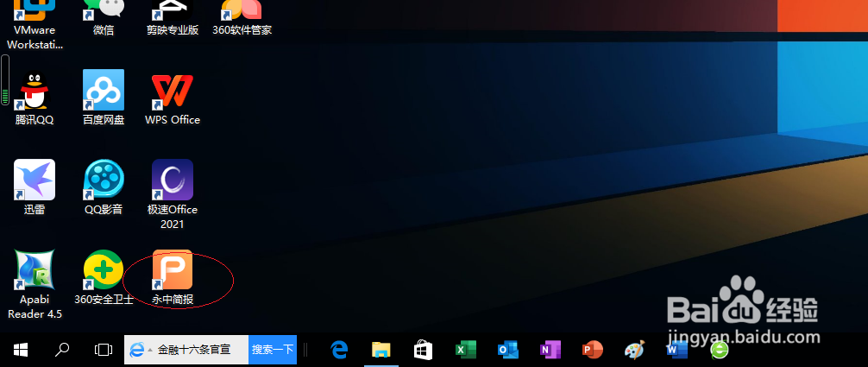Expand dropdown arrow beside IE logo
This screenshot has height=367, width=868.
149,351
